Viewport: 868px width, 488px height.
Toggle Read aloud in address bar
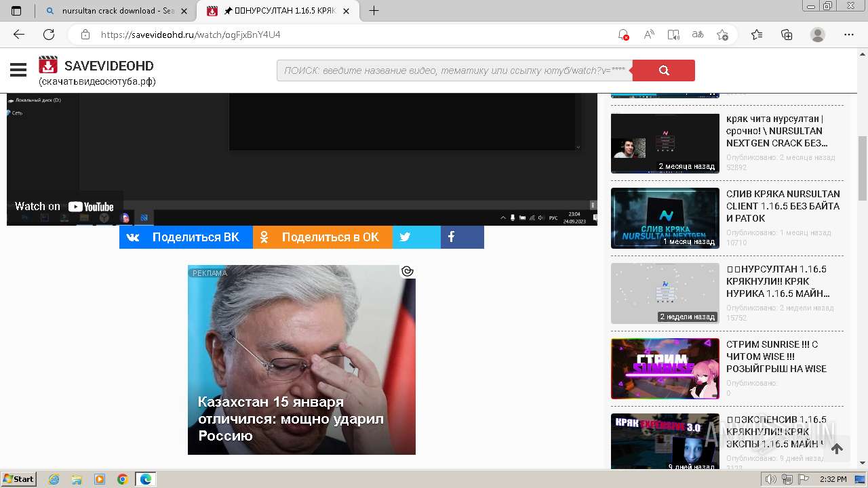point(649,35)
